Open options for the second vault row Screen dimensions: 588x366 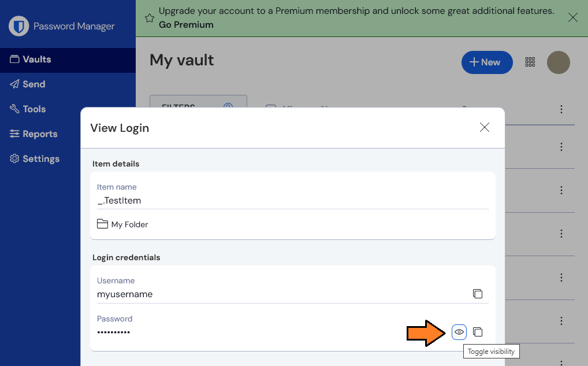[x=561, y=190]
